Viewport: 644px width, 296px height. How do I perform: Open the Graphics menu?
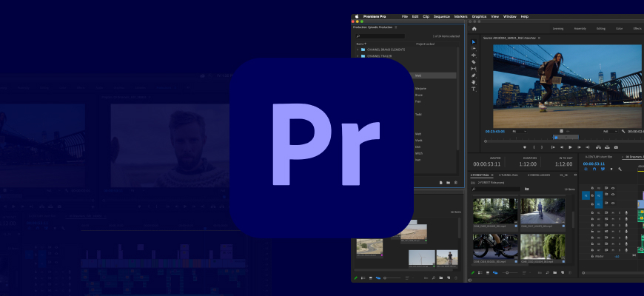479,16
